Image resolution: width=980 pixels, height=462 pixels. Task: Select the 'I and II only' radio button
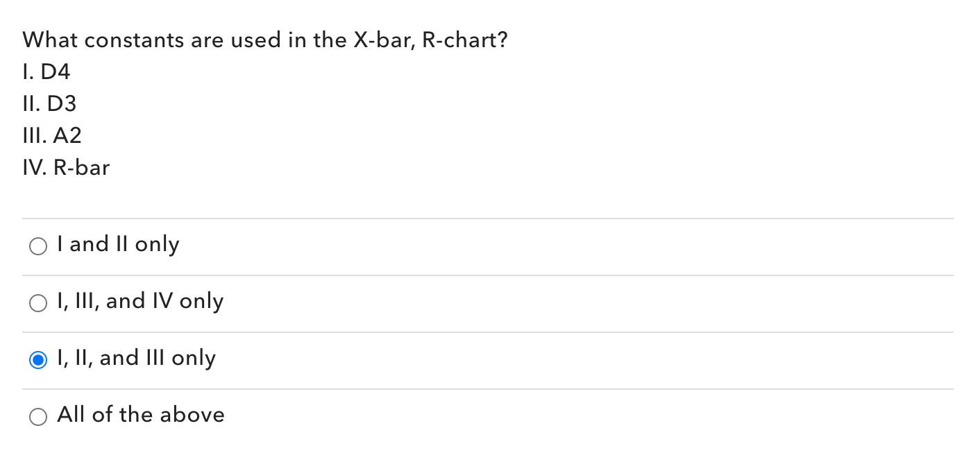coord(38,246)
